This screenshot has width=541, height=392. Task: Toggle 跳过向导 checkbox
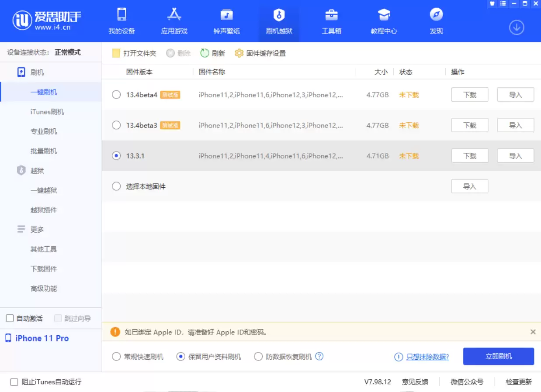[58, 318]
